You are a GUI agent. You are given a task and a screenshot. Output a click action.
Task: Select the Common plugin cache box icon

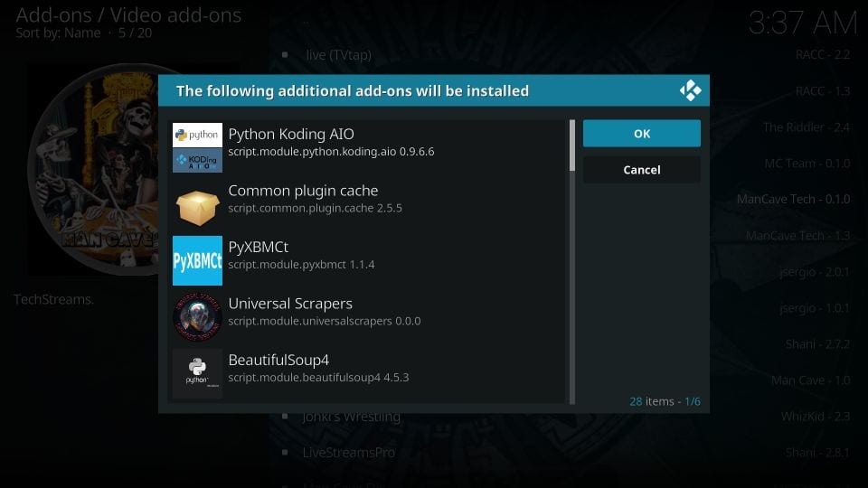[197, 208]
